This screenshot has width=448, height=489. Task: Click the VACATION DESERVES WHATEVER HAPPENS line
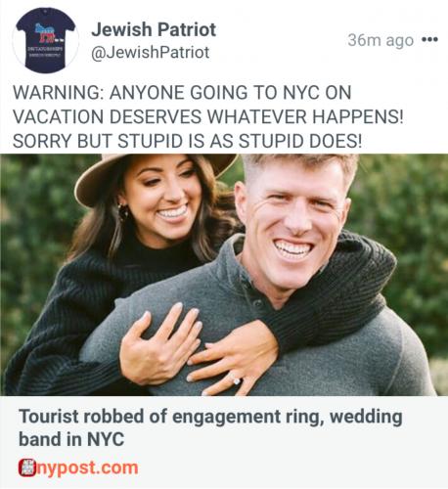(208, 116)
